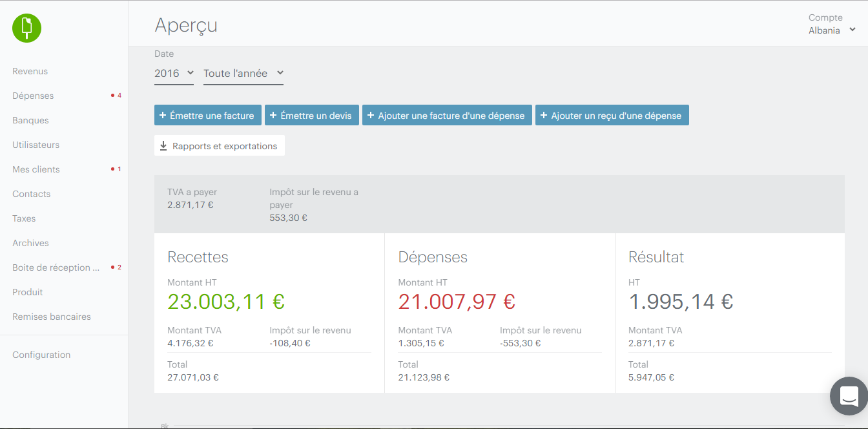Go to Revenus in the sidebar
Screen dimensions: 868x429
[x=30, y=71]
